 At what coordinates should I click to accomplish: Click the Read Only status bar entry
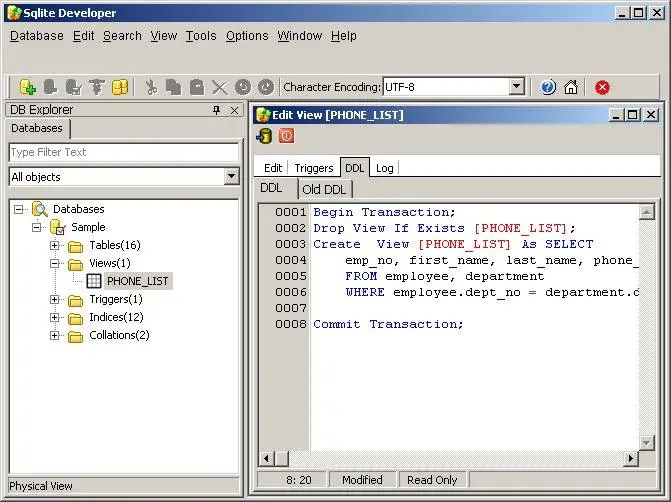(x=432, y=480)
